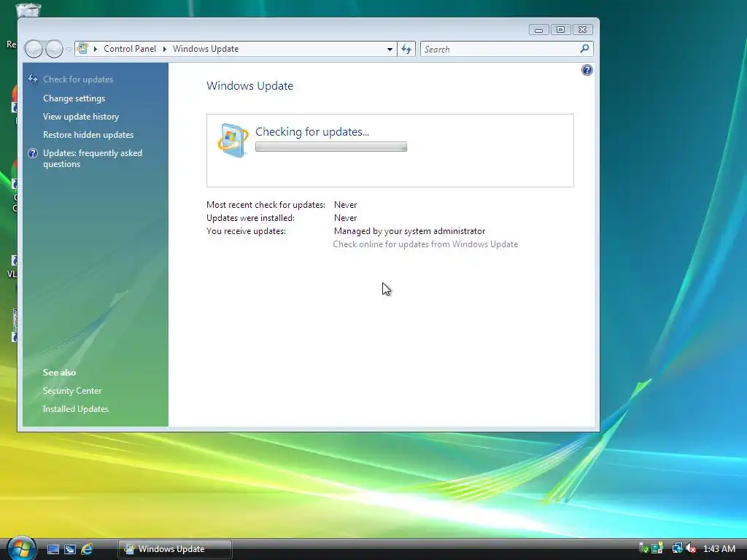The height and width of the screenshot is (560, 747).
Task: Open the Recycle Bin on desktop
Action: tap(28, 9)
